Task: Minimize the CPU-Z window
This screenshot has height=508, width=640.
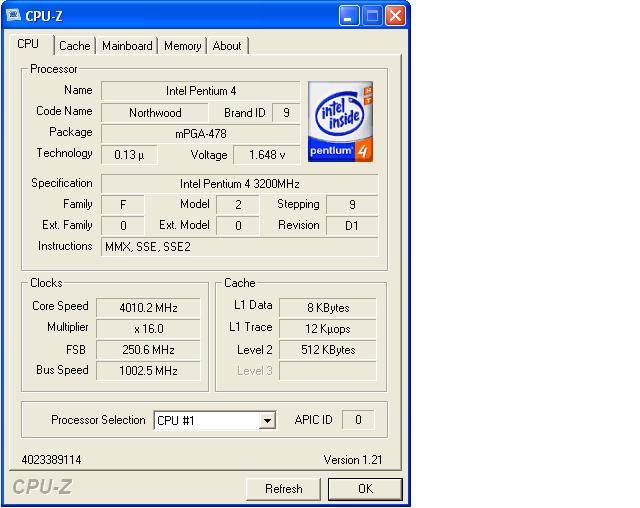Action: click(x=349, y=16)
